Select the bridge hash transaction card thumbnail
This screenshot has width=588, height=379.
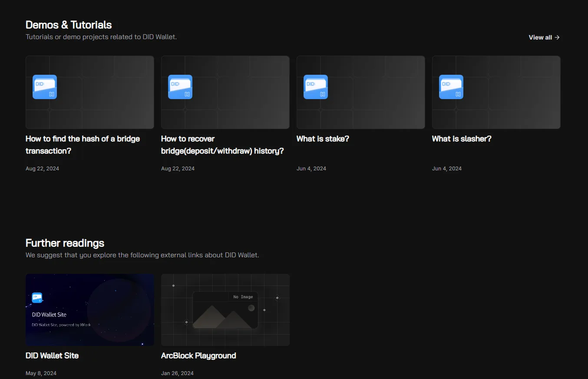[x=90, y=92]
